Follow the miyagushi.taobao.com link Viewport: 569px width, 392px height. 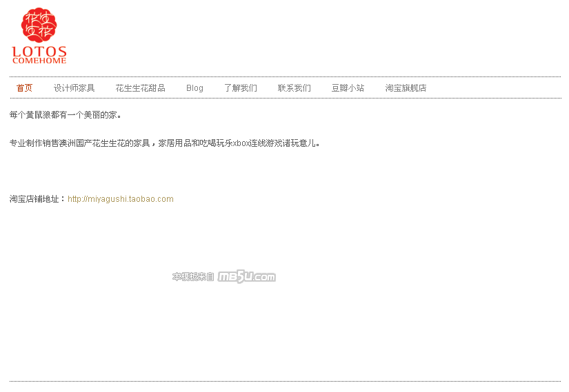[121, 199]
